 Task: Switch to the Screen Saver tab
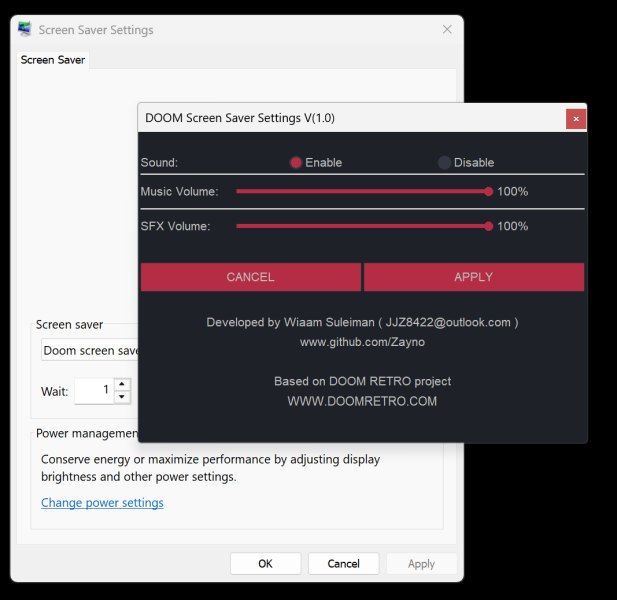pyautogui.click(x=53, y=60)
